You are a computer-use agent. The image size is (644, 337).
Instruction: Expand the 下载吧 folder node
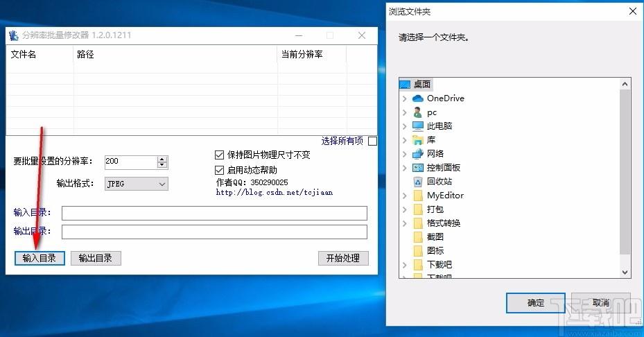coord(405,265)
